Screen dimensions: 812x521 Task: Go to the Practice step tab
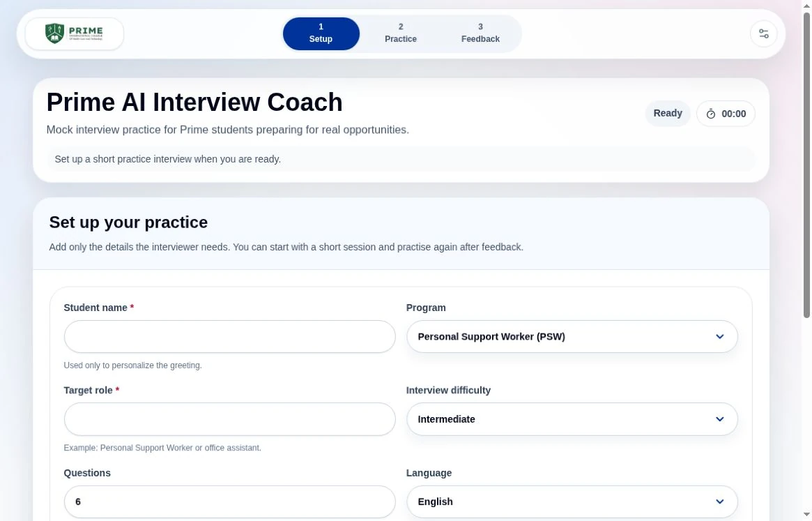[x=401, y=33]
